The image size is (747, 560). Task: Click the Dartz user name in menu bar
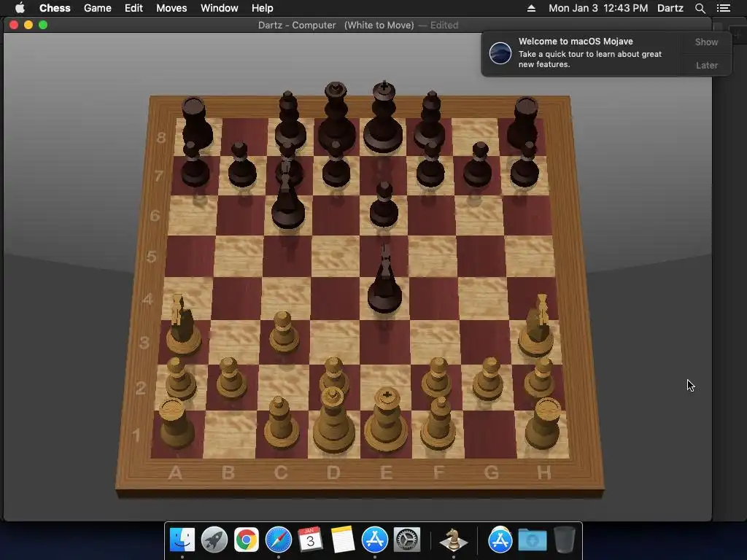tap(670, 8)
